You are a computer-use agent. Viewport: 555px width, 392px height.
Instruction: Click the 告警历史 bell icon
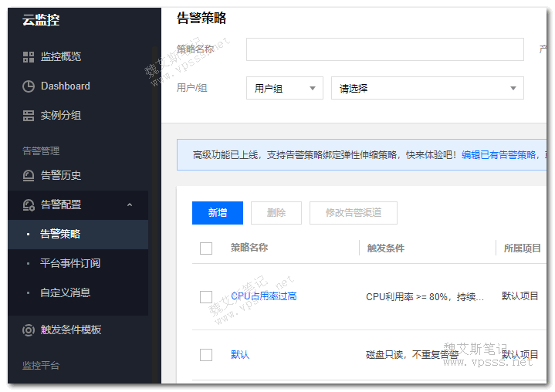point(29,175)
